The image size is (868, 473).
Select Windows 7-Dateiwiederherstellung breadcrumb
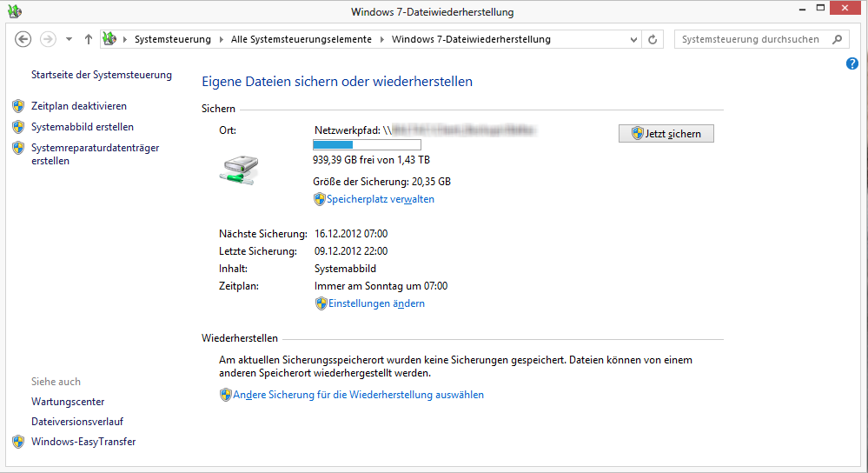[x=471, y=39]
